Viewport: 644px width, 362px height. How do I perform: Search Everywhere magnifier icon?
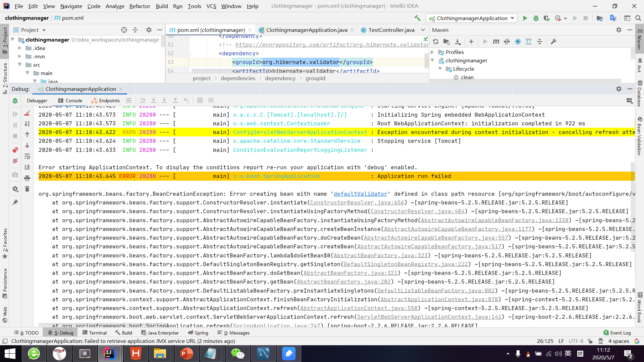[x=638, y=18]
